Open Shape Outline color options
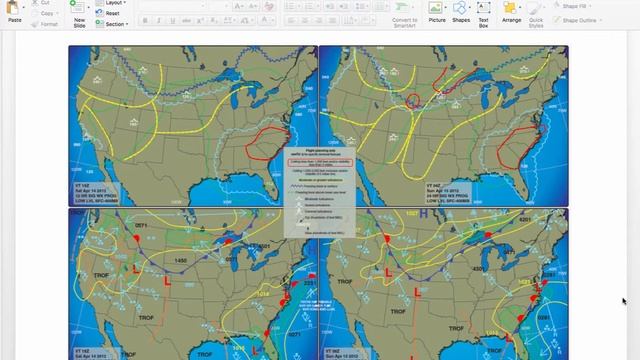This screenshot has width=640, height=360. (x=578, y=20)
